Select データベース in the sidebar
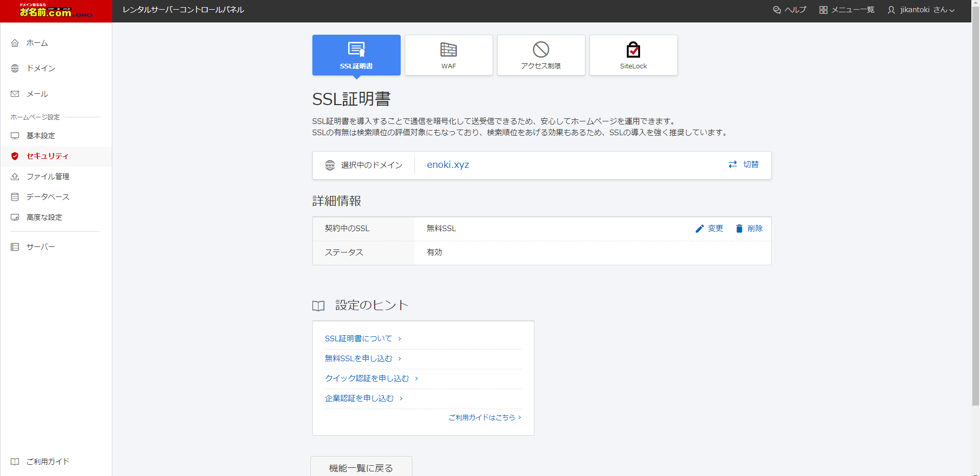 47,197
